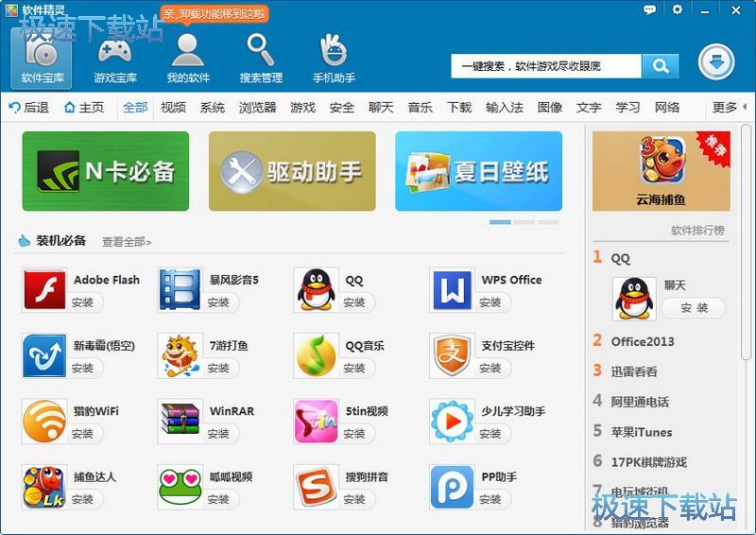
Task: Click the WinRAR icon
Action: (180, 420)
